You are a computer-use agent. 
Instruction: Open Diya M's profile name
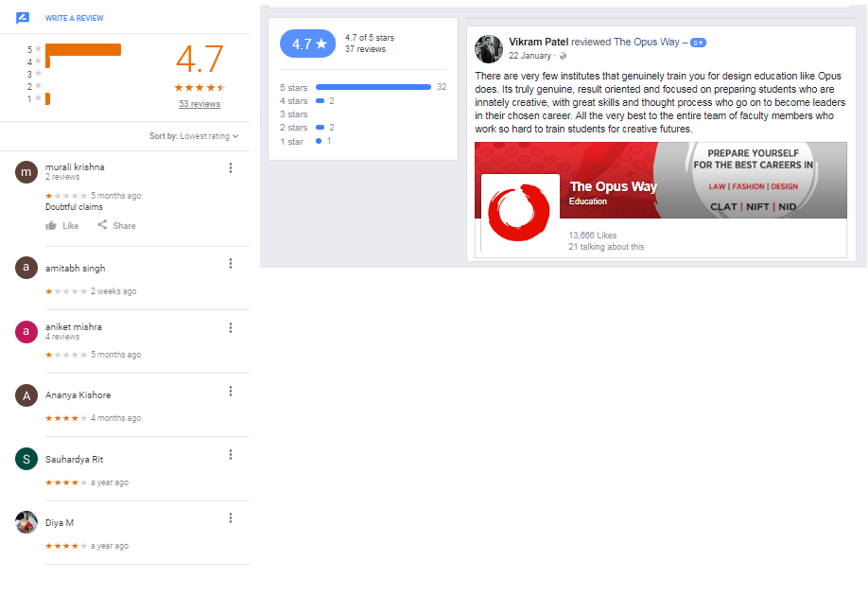coord(60,522)
